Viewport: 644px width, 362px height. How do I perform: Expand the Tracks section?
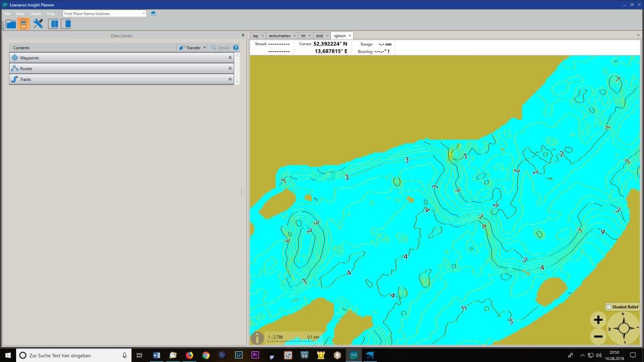click(x=230, y=79)
